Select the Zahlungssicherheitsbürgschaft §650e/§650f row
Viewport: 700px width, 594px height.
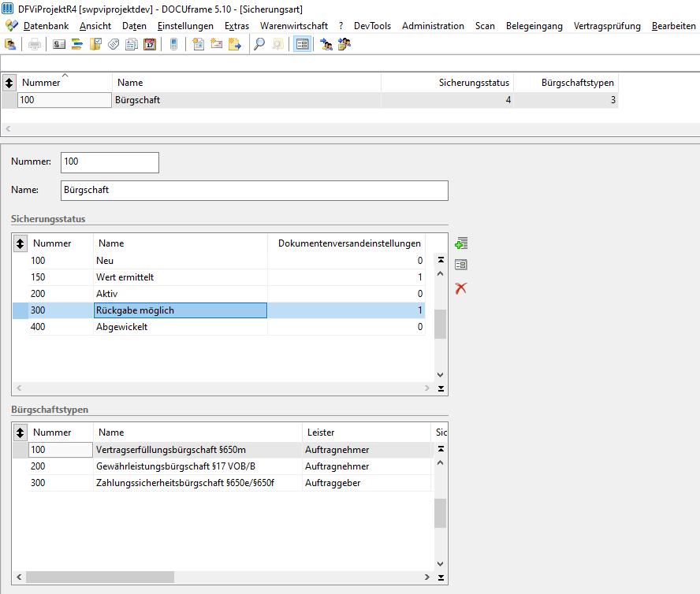tap(222, 483)
